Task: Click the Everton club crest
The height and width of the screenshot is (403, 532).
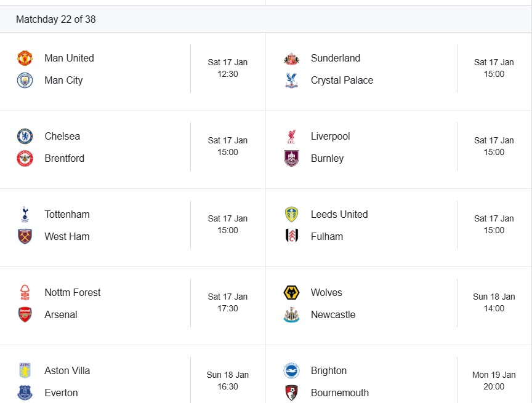Action: point(25,393)
